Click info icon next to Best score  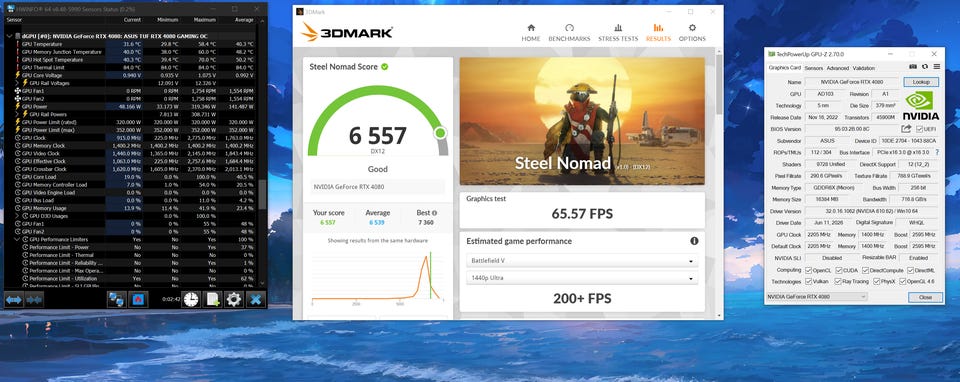(x=434, y=213)
